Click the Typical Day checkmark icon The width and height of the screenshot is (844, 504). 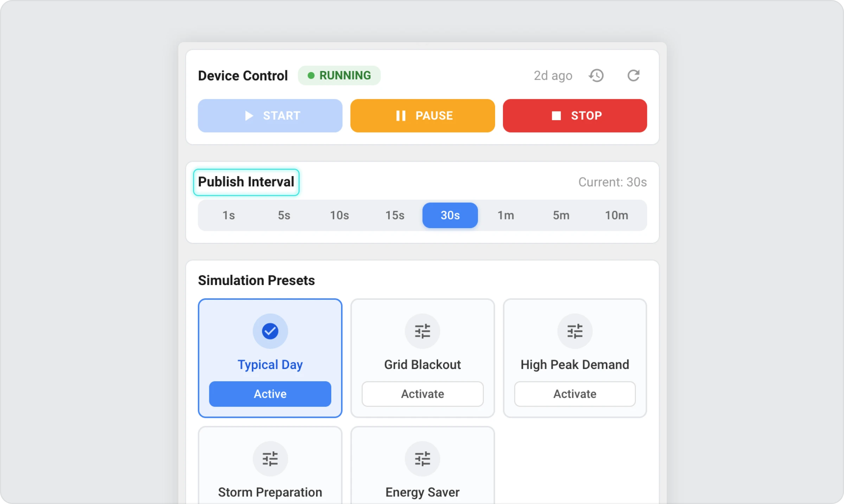[x=270, y=331]
